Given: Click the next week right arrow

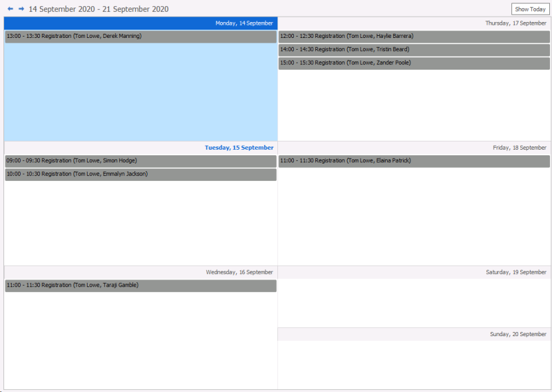Looking at the screenshot, I should pyautogui.click(x=21, y=9).
